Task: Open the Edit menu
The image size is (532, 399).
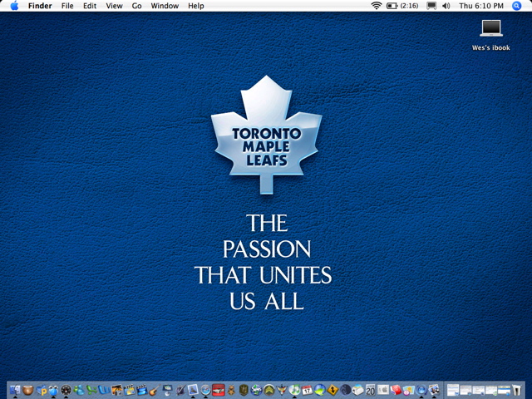Action: 90,6
